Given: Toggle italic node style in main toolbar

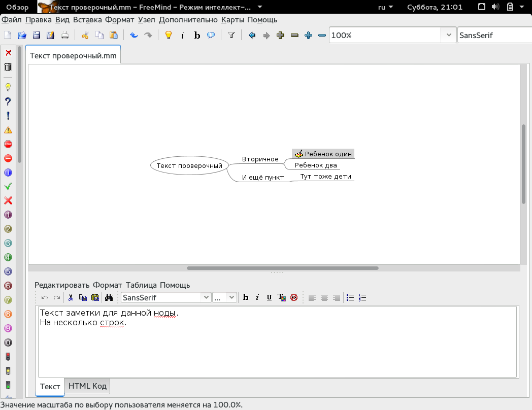Looking at the screenshot, I should [183, 35].
